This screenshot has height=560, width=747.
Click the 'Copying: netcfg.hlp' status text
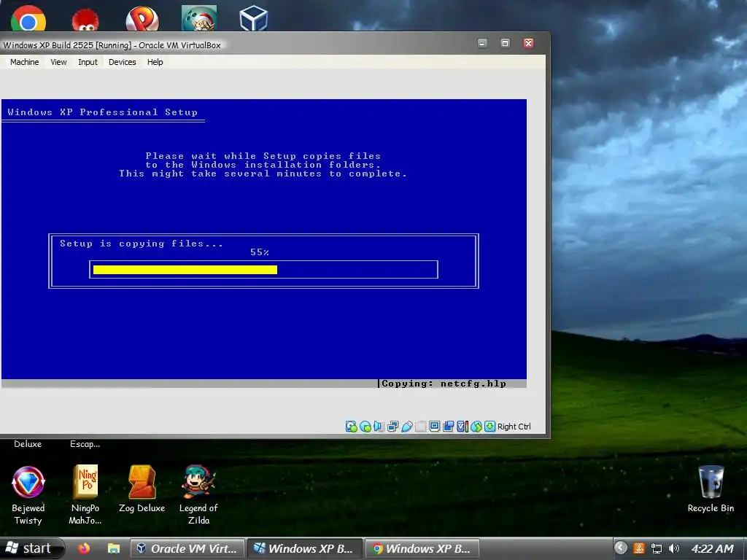pyautogui.click(x=444, y=384)
